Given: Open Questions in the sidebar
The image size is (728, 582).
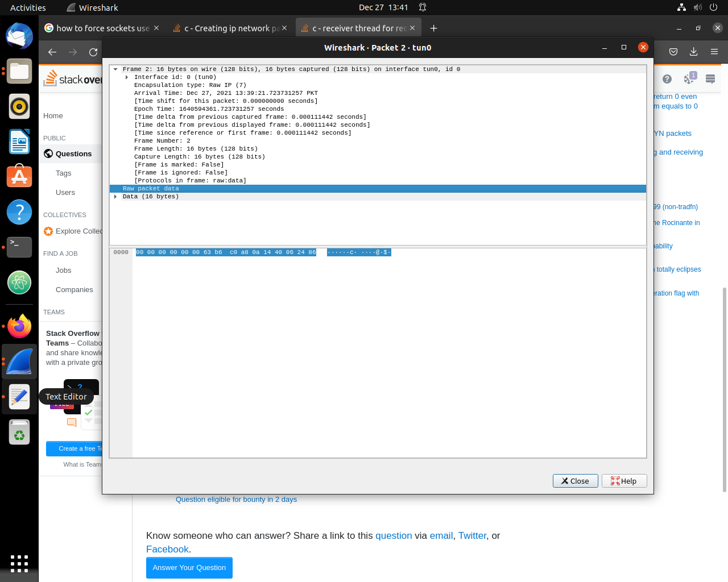Looking at the screenshot, I should pyautogui.click(x=73, y=154).
